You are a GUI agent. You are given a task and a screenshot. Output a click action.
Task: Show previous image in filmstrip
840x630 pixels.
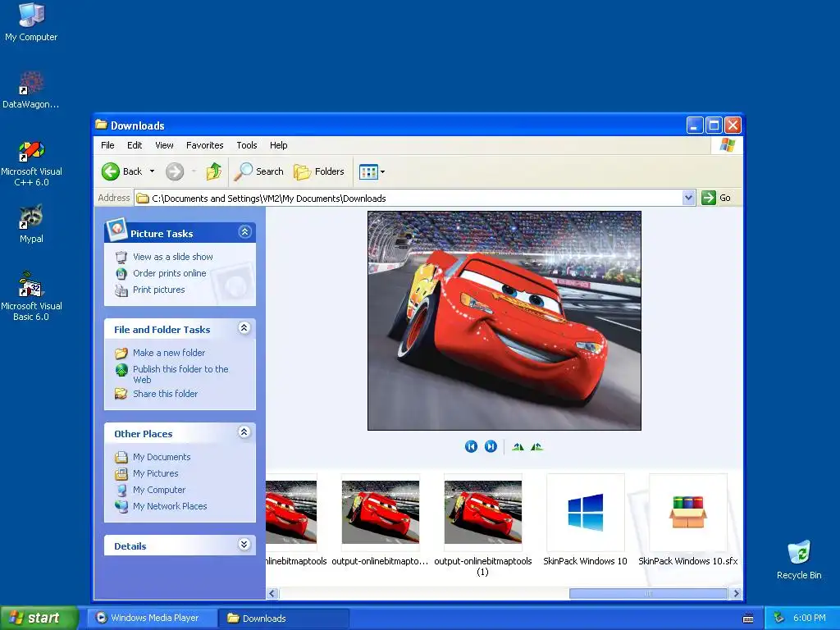click(471, 447)
